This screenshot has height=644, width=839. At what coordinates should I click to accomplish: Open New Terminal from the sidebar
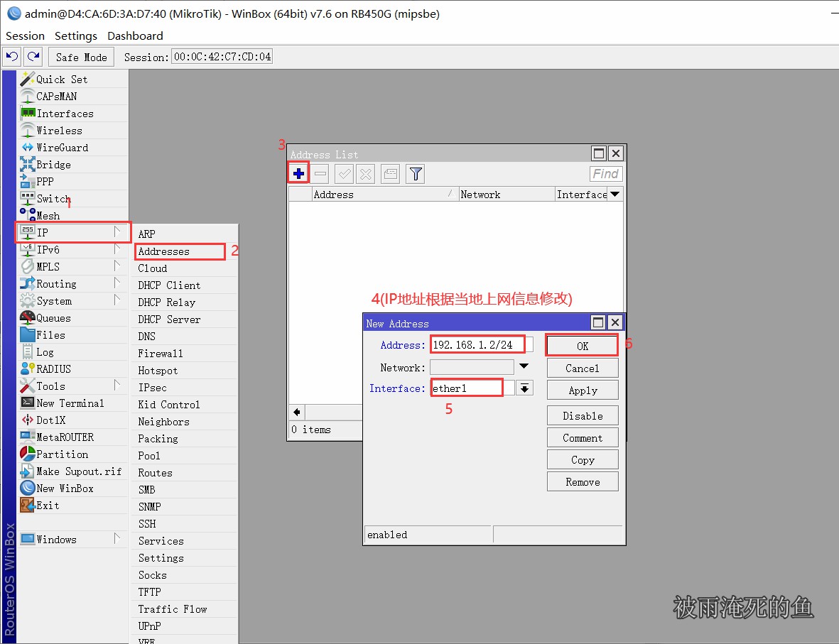tap(70, 403)
